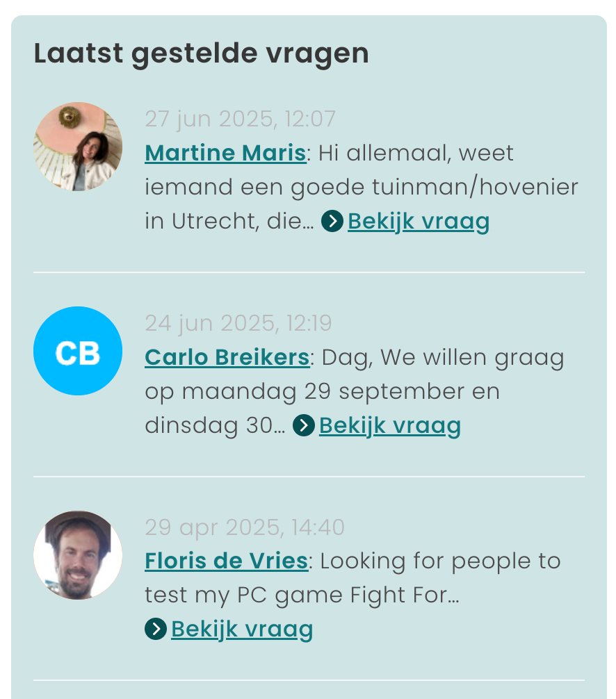Click the 27 jun 2025, 12:07 timestamp
Image resolution: width=616 pixels, height=699 pixels.
pyautogui.click(x=240, y=119)
